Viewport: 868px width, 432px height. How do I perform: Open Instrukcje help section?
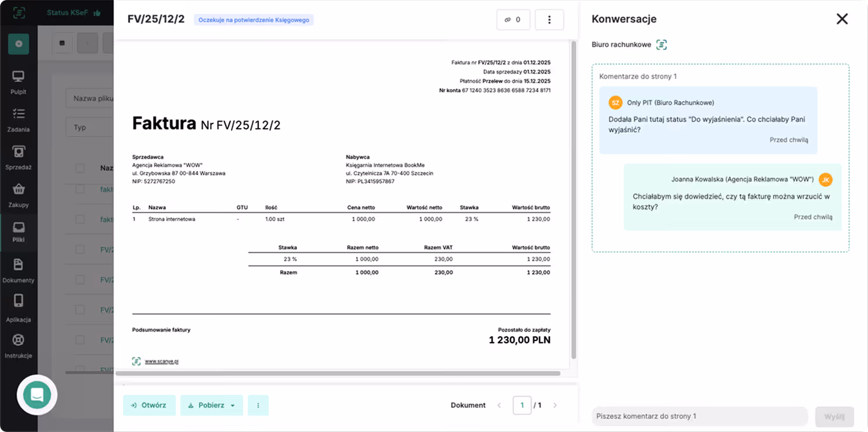click(19, 347)
